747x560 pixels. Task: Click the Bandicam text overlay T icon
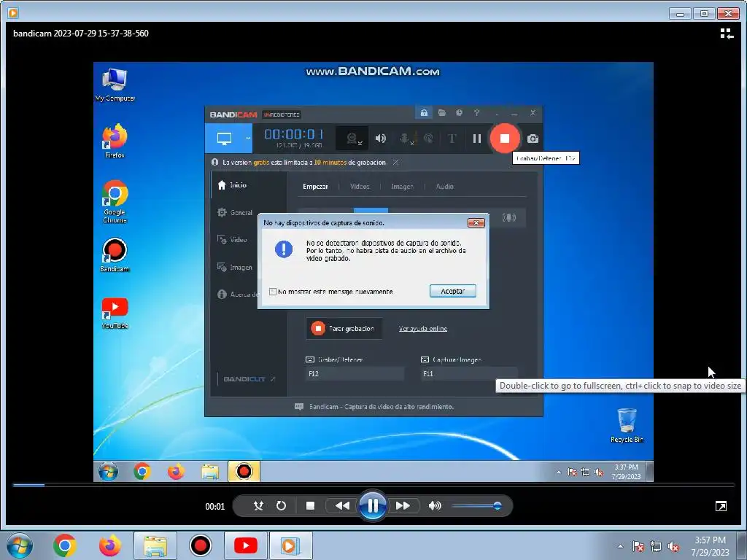coord(452,139)
